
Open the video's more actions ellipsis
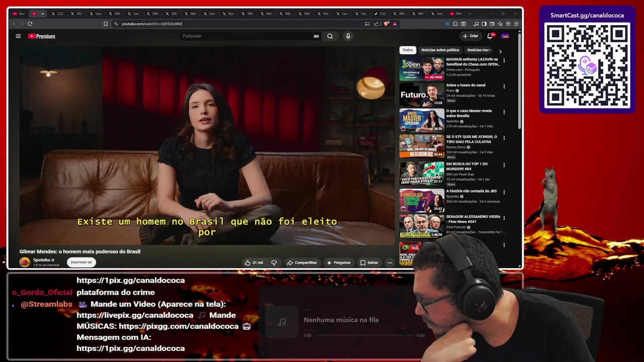(389, 262)
